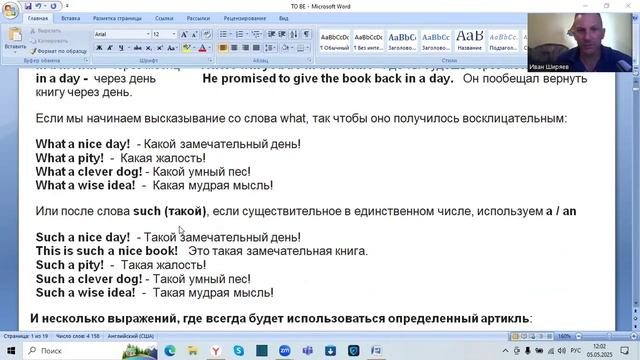Click the Office button in Word
640x360 pixels.
point(11,10)
